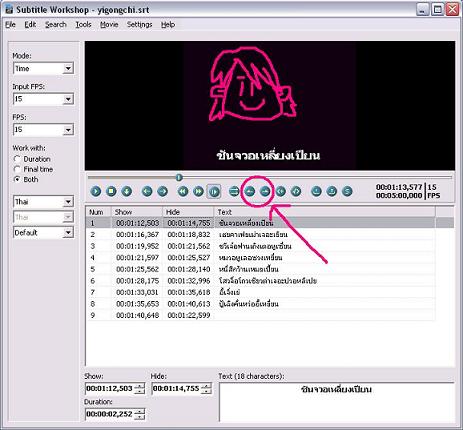Jump to previous subtitle with left arrow
The width and height of the screenshot is (463, 430).
tap(147, 191)
